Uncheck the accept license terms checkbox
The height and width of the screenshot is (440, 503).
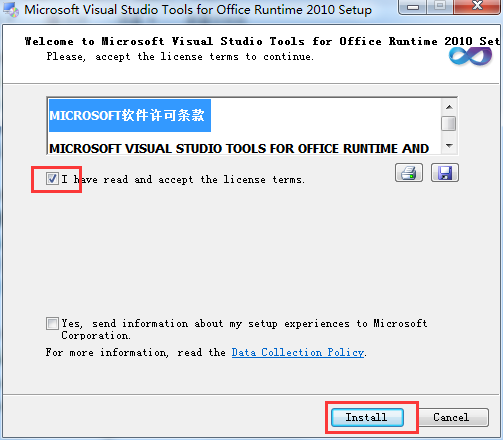(x=52, y=179)
